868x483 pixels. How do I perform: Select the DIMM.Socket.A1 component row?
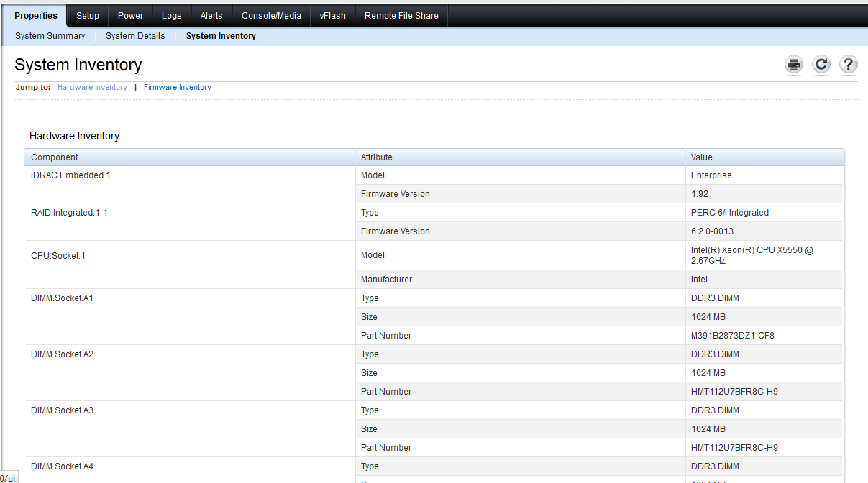click(62, 298)
